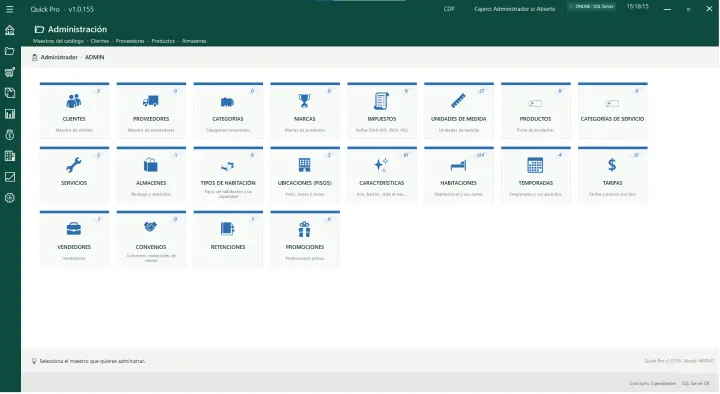
Task: Click the Cajero Administrador status text
Action: pos(515,9)
